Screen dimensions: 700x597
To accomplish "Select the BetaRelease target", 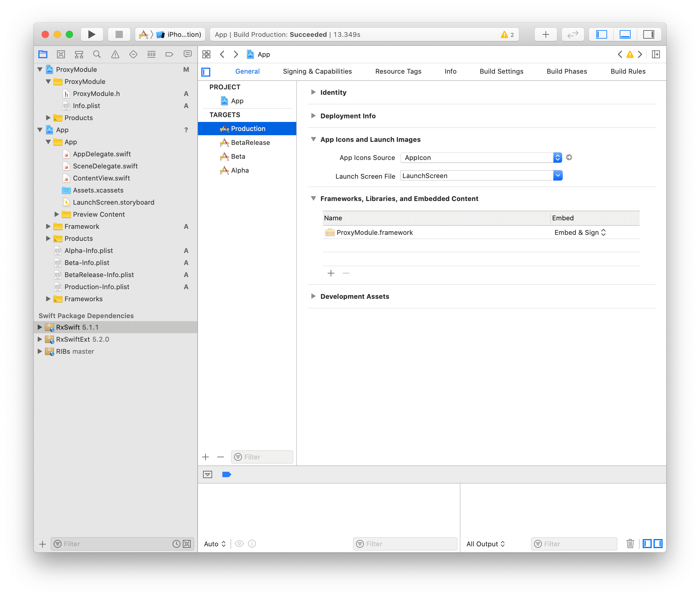I will 247,142.
